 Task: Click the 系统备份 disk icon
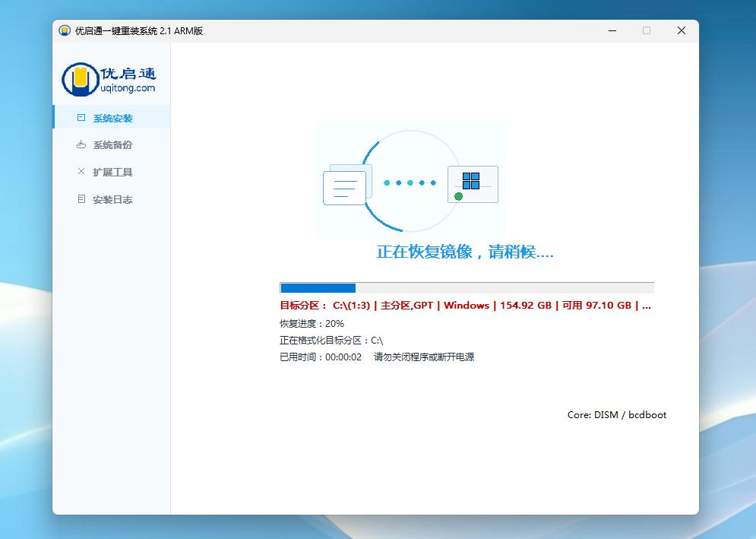click(x=81, y=144)
